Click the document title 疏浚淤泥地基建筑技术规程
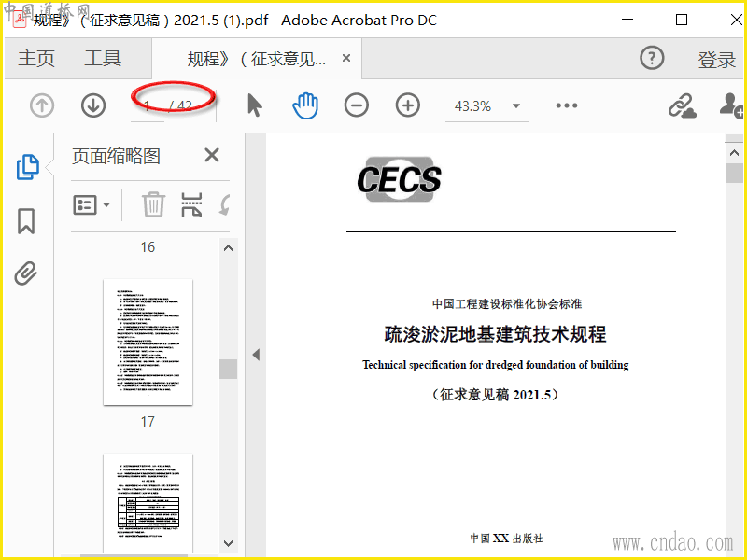 coord(496,334)
